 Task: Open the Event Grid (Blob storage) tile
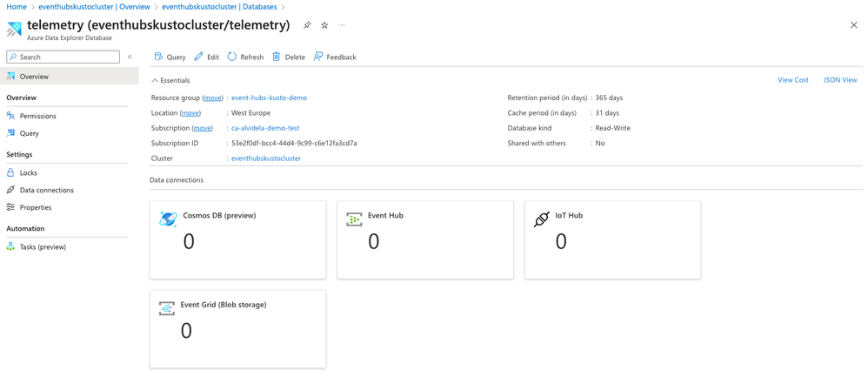click(x=238, y=329)
